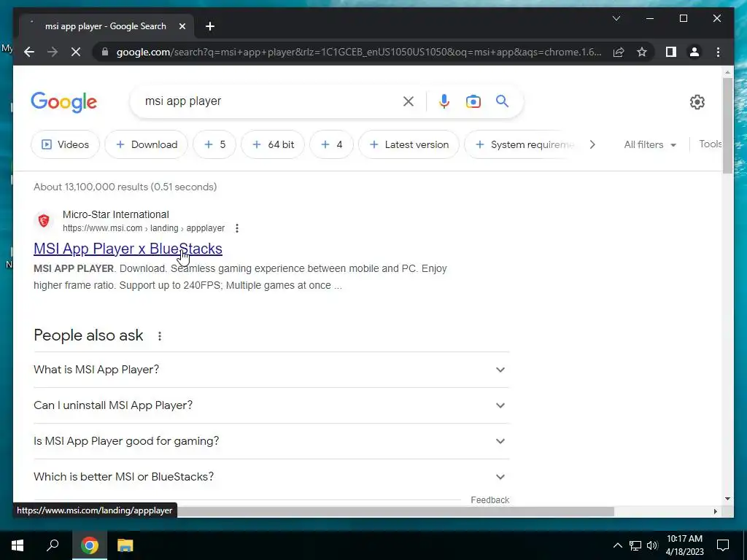This screenshot has width=747, height=560.
Task: Click the 'About 13,100,000 results' text
Action: click(x=125, y=187)
